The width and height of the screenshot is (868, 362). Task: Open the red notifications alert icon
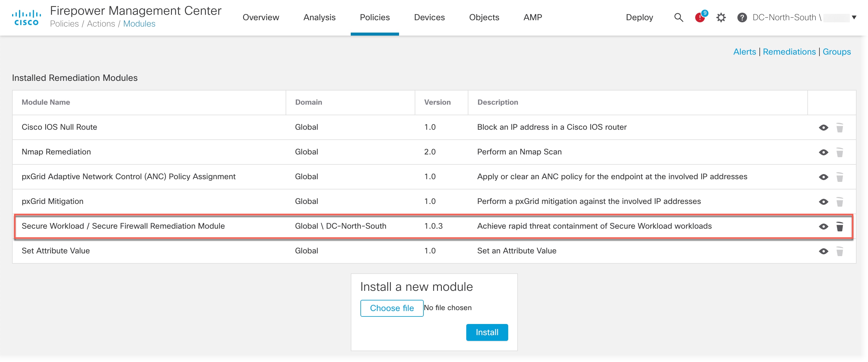coord(700,17)
